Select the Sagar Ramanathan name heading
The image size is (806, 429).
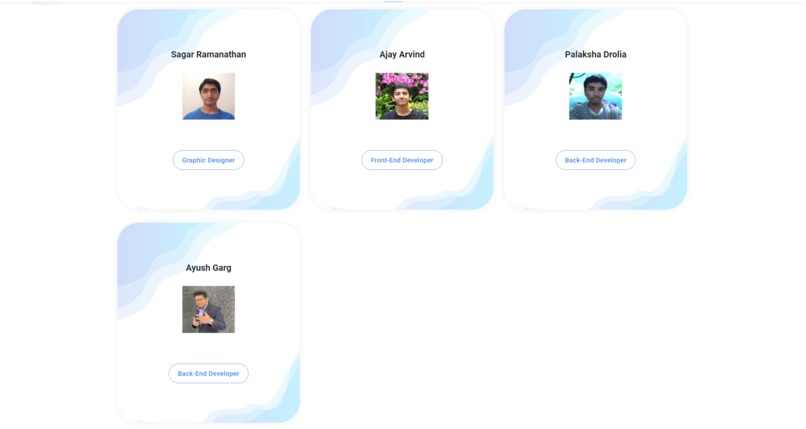[208, 54]
